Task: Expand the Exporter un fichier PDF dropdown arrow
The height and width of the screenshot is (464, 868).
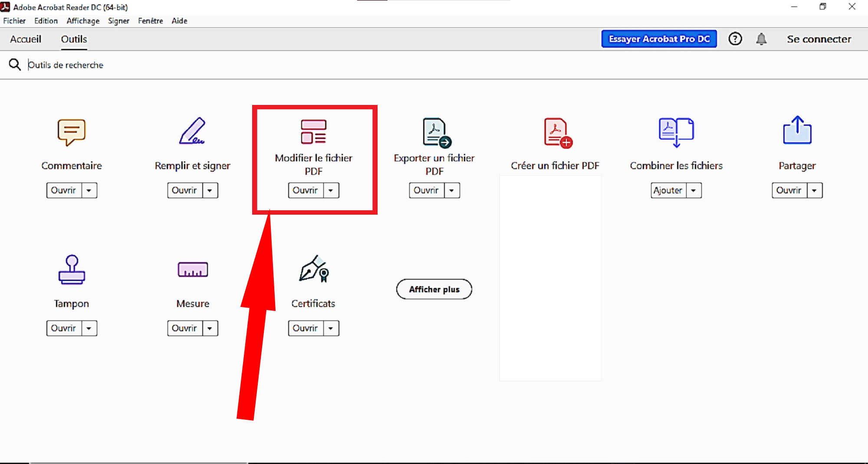Action: coord(452,190)
